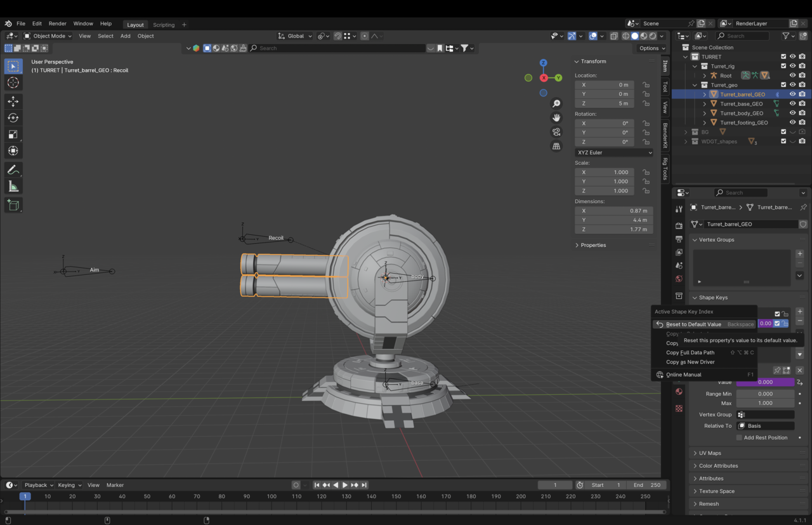This screenshot has height=525, width=812.
Task: Open the Object Mode dropdown
Action: pos(48,36)
